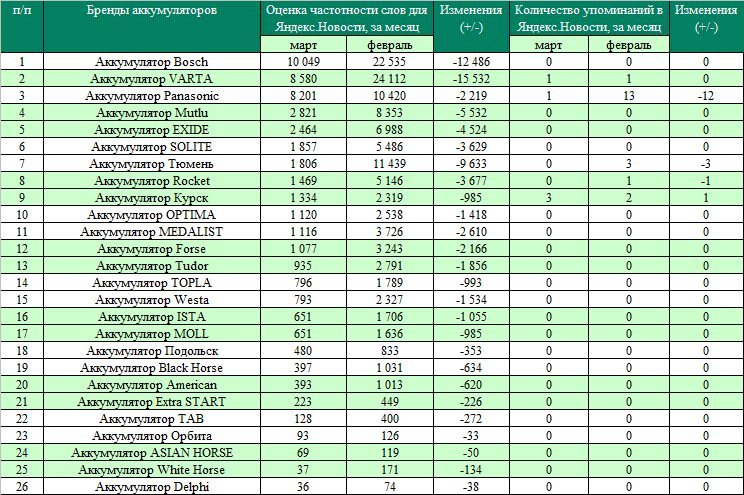Click the '24 112' February value
Viewport: 744px width, 495px height.
390,79
